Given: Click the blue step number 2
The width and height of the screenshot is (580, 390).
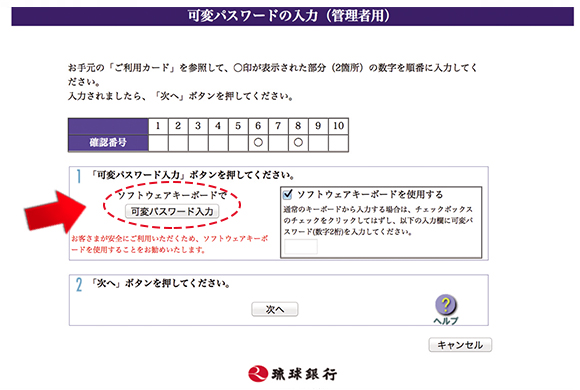Looking at the screenshot, I should pos(79,285).
